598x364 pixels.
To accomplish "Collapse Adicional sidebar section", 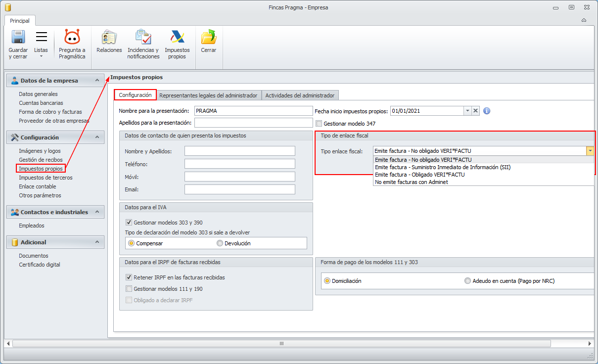I will [97, 242].
